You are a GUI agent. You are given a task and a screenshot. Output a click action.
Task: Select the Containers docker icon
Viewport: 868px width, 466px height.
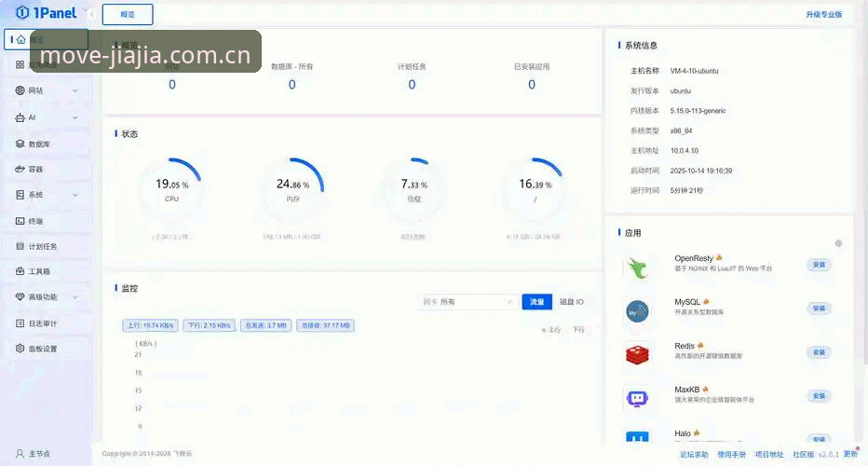point(20,169)
